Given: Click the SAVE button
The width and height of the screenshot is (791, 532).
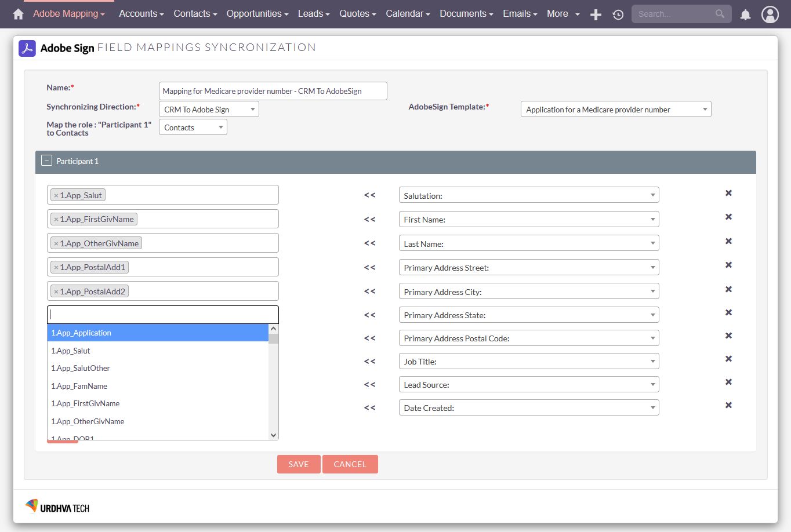Looking at the screenshot, I should (298, 464).
